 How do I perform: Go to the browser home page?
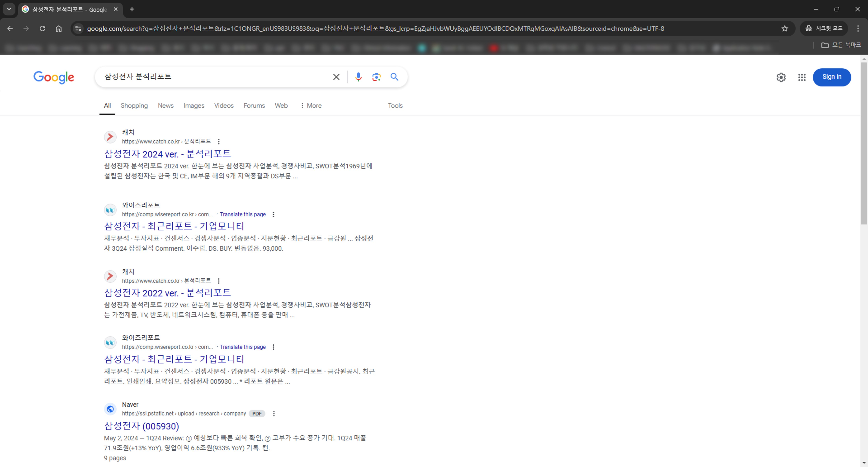click(59, 29)
